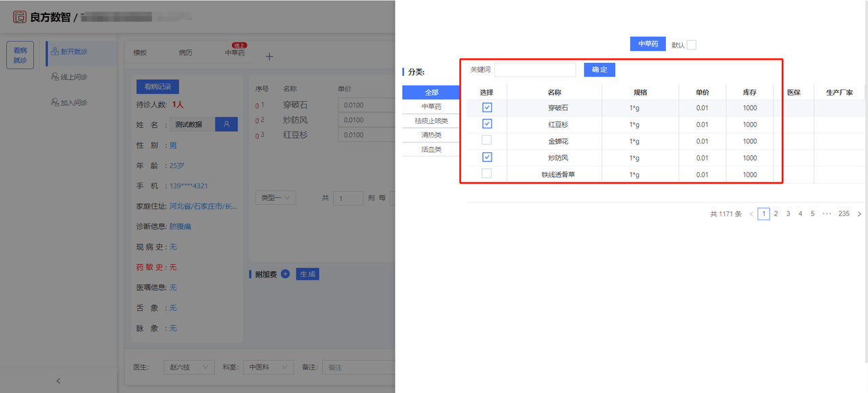Click the 手机 number 139****4321
The width and height of the screenshot is (868, 393).
189,186
